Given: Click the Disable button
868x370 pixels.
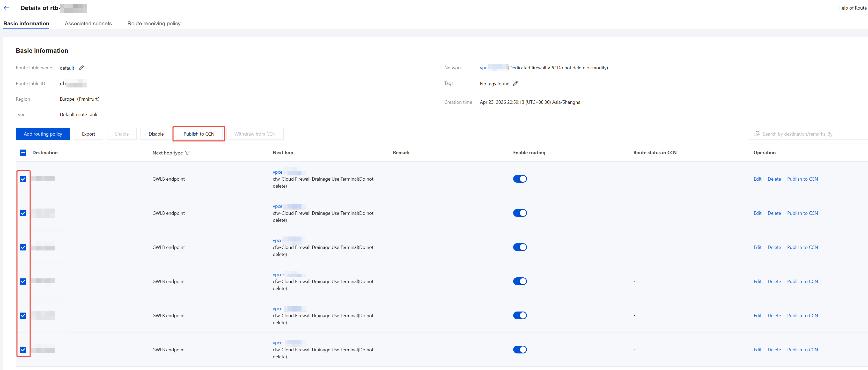Looking at the screenshot, I should click(156, 134).
